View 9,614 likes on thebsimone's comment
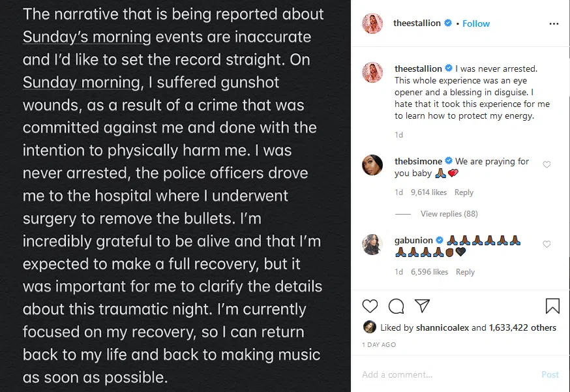Viewport: 570px width, 392px height. pyautogui.click(x=428, y=192)
